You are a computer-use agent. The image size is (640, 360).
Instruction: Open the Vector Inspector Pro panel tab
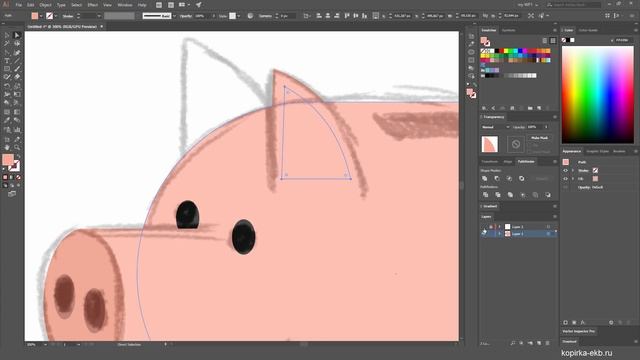(x=579, y=331)
